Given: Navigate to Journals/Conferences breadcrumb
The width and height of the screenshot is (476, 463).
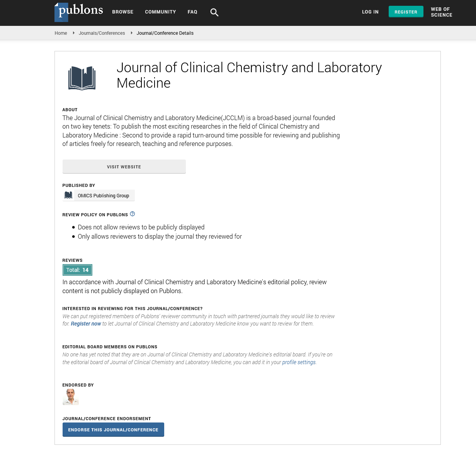Looking at the screenshot, I should click(102, 33).
